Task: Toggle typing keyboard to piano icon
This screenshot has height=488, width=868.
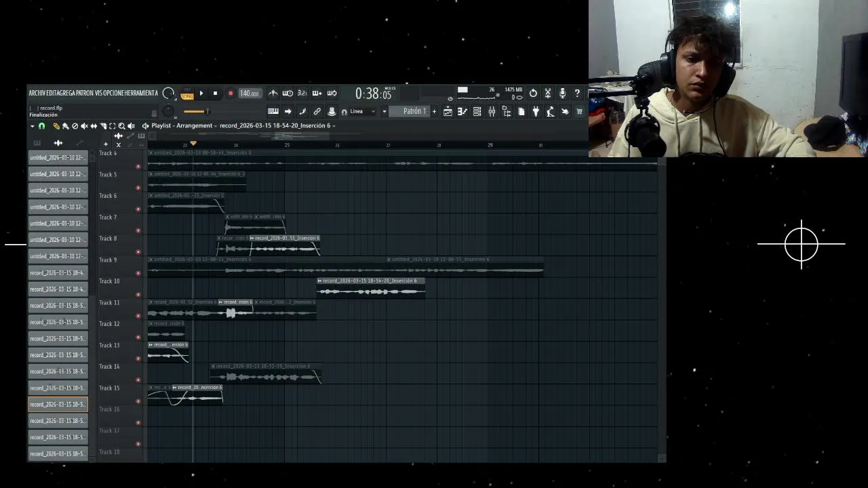Action: (x=273, y=111)
